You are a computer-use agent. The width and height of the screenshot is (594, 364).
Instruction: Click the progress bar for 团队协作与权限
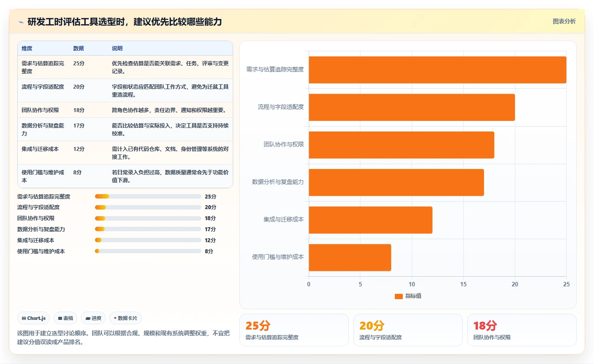click(x=148, y=218)
